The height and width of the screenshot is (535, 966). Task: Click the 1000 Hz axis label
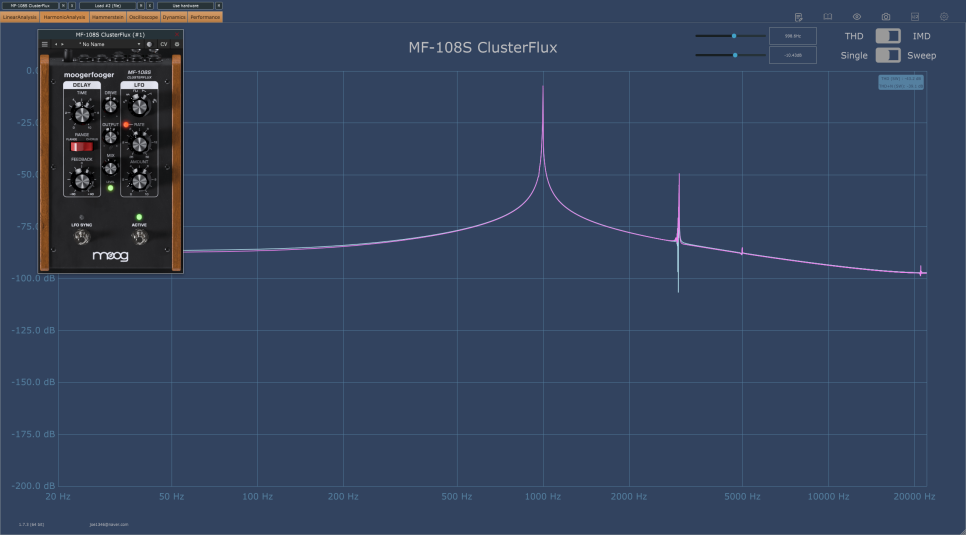[x=543, y=496]
